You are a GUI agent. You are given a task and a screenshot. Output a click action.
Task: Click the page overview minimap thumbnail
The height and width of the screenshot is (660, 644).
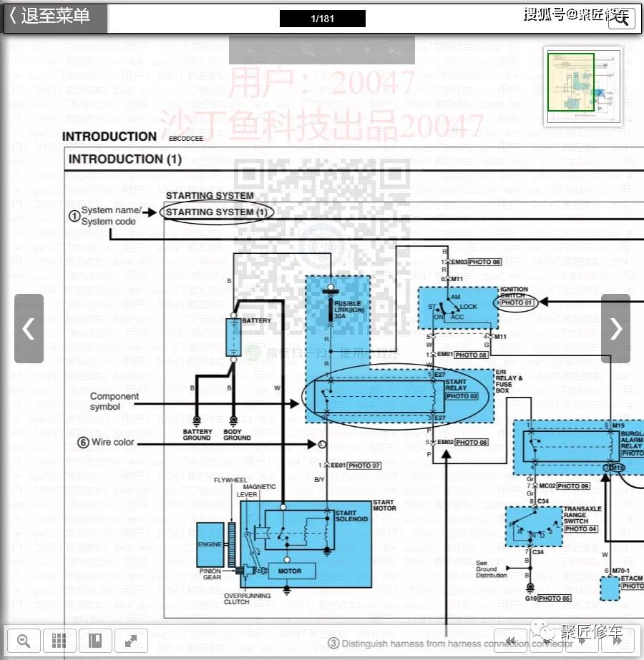tap(582, 86)
